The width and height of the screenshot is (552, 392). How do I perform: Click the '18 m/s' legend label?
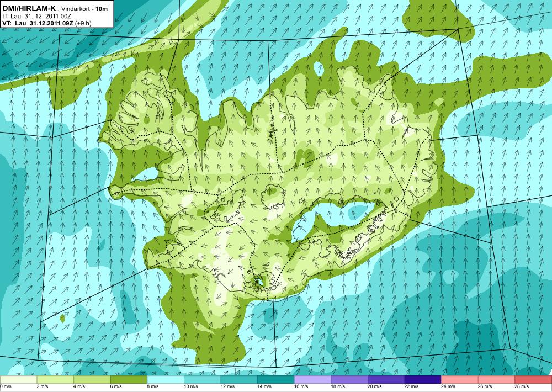(x=338, y=386)
